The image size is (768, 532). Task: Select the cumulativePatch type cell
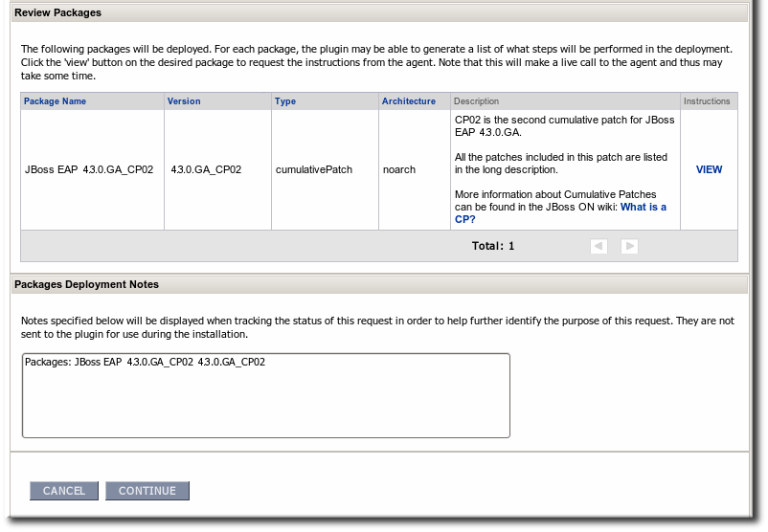[x=313, y=169]
